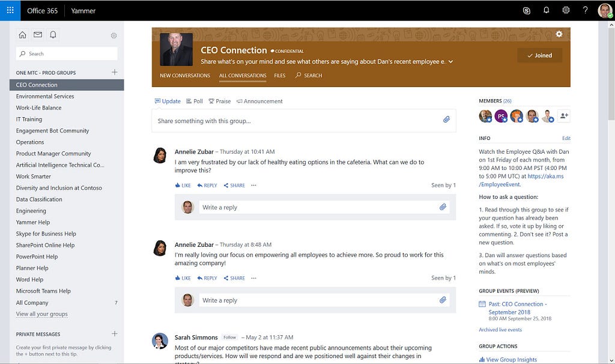615x364 pixels.
Task: Open Sarah Simmons' name link
Action: coord(196,338)
